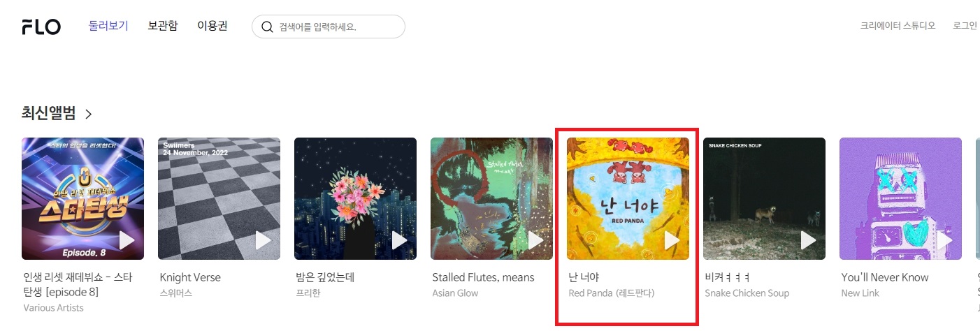Play the Stalled Flutes, means album

click(x=535, y=240)
